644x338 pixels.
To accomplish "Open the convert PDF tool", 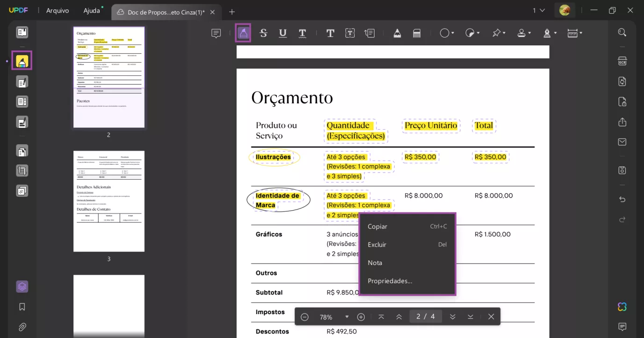I will [x=622, y=81].
